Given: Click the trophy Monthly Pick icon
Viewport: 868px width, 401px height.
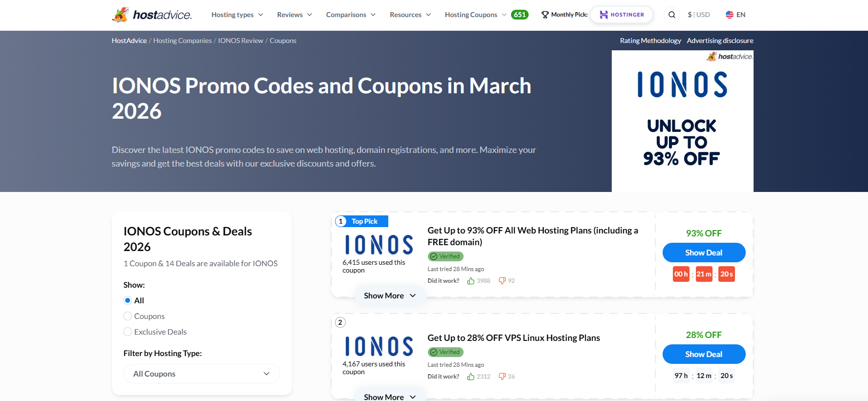Looking at the screenshot, I should tap(545, 15).
